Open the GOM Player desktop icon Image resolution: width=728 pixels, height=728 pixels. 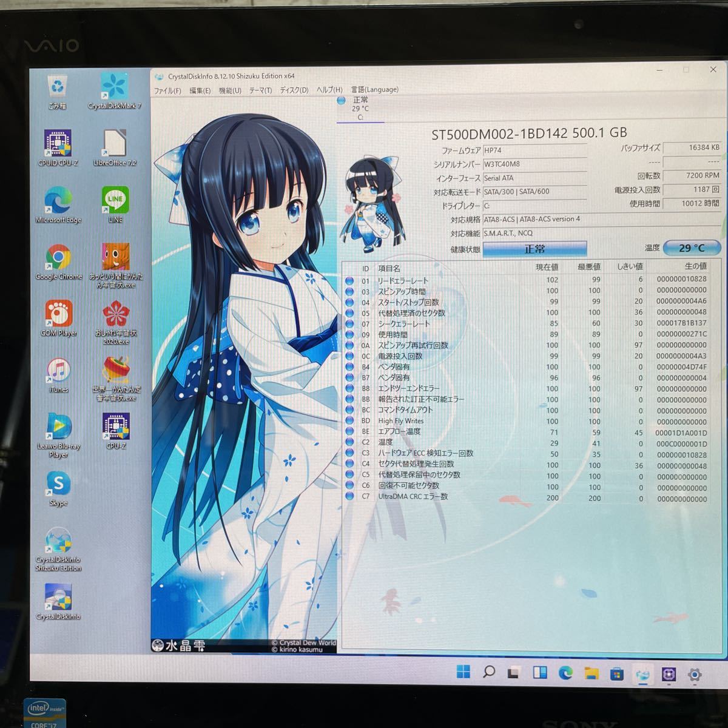pos(58,318)
